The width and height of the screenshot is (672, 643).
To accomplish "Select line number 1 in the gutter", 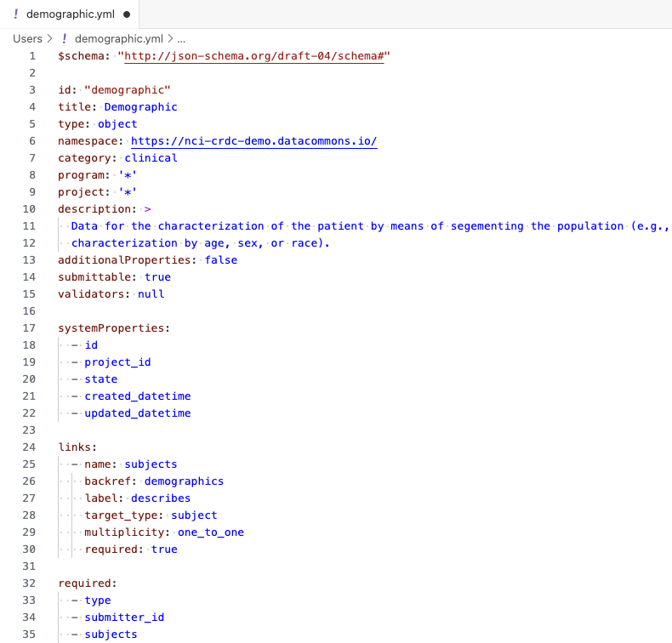I will click(32, 56).
